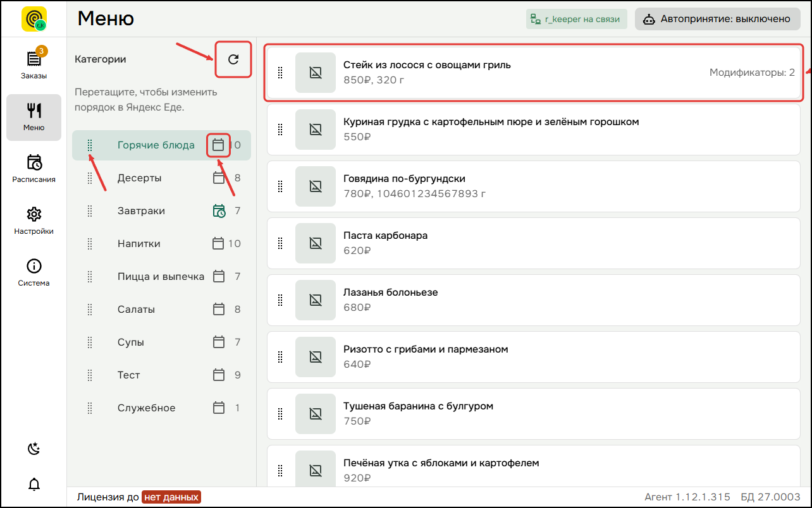The image size is (812, 508).
Task: Open notifications bell
Action: tap(34, 485)
